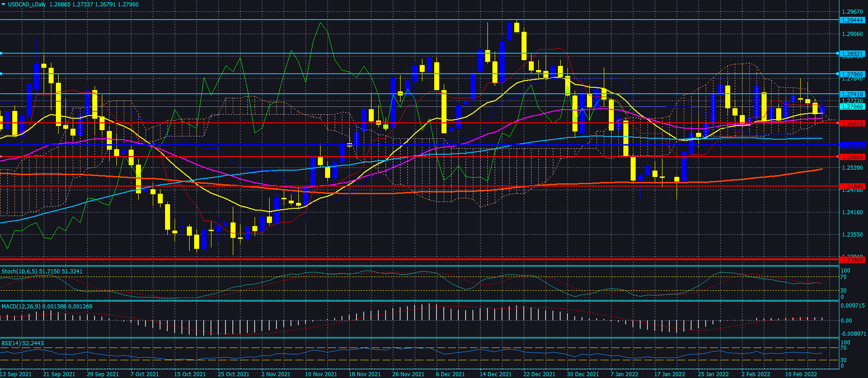The image size is (868, 378).
Task: Click the 7 Oct 2021 date label
Action: coord(145,374)
